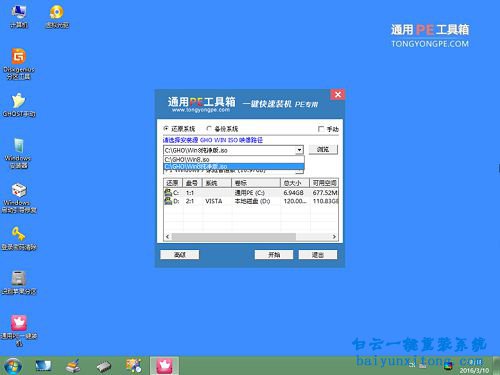Open the login password clear key icon
The image size is (500, 375).
(x=19, y=238)
